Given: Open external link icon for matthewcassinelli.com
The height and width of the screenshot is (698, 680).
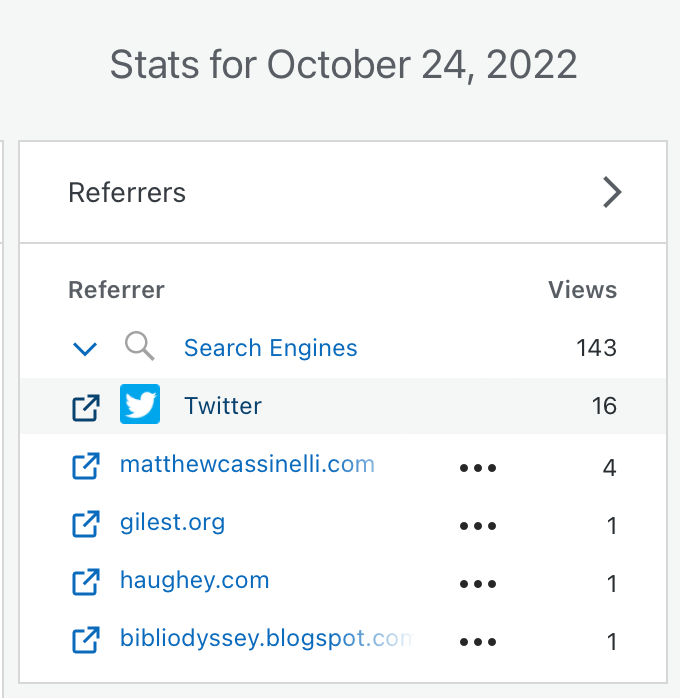Looking at the screenshot, I should [x=86, y=465].
